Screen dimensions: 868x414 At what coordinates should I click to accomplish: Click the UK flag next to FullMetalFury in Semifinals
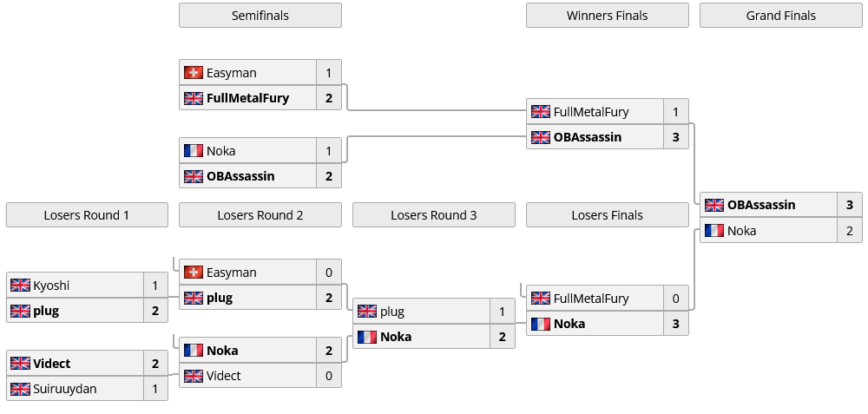[194, 98]
